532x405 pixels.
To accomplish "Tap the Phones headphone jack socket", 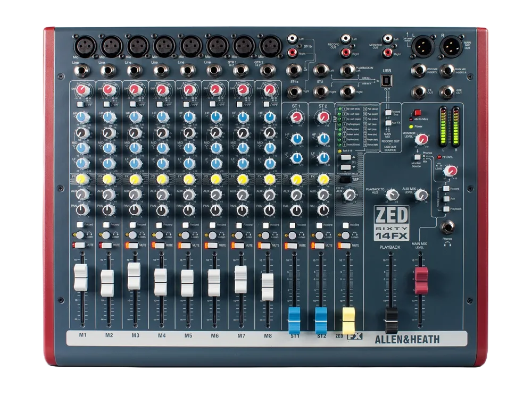I will coord(447,228).
